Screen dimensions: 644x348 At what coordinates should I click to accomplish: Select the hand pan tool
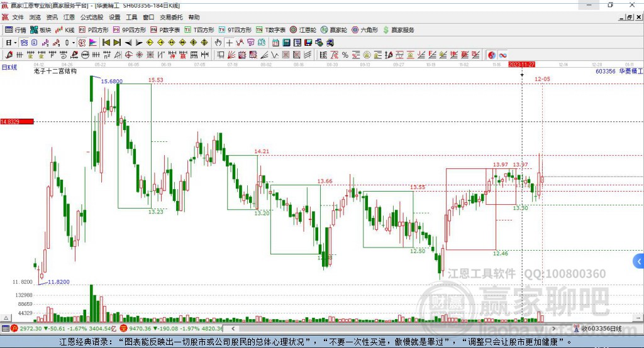(x=218, y=43)
